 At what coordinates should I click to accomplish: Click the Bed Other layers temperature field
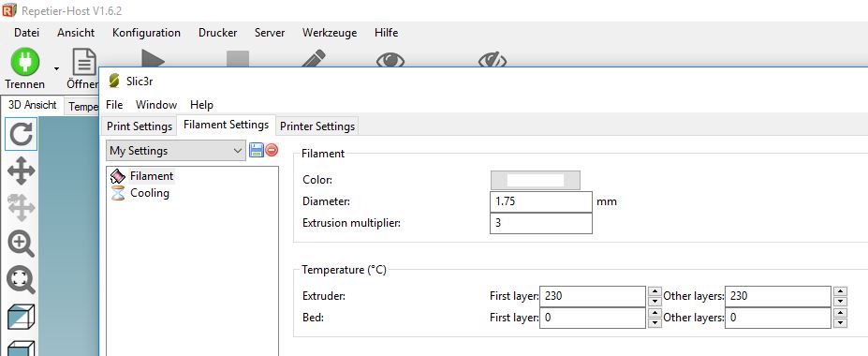click(778, 318)
